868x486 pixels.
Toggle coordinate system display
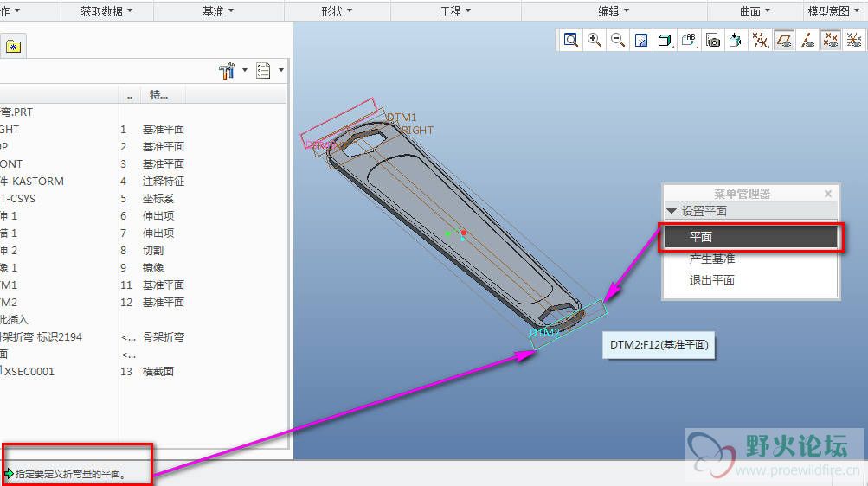coord(854,40)
